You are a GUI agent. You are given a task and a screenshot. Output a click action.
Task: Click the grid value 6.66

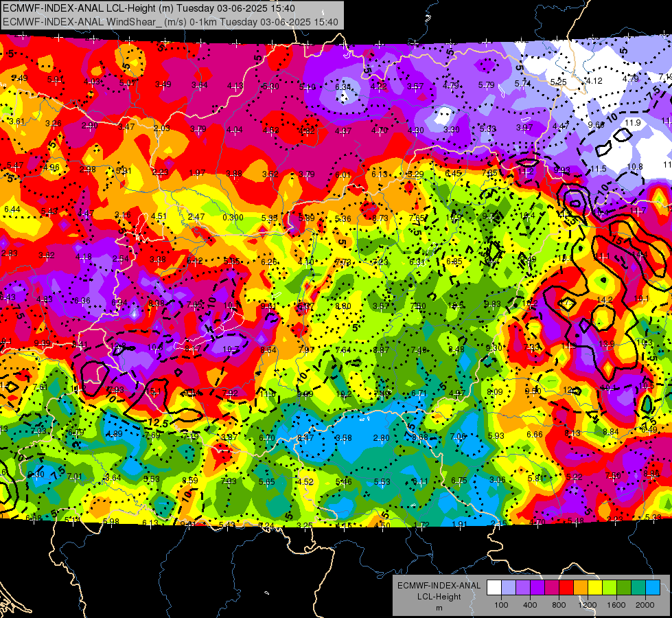[535, 435]
